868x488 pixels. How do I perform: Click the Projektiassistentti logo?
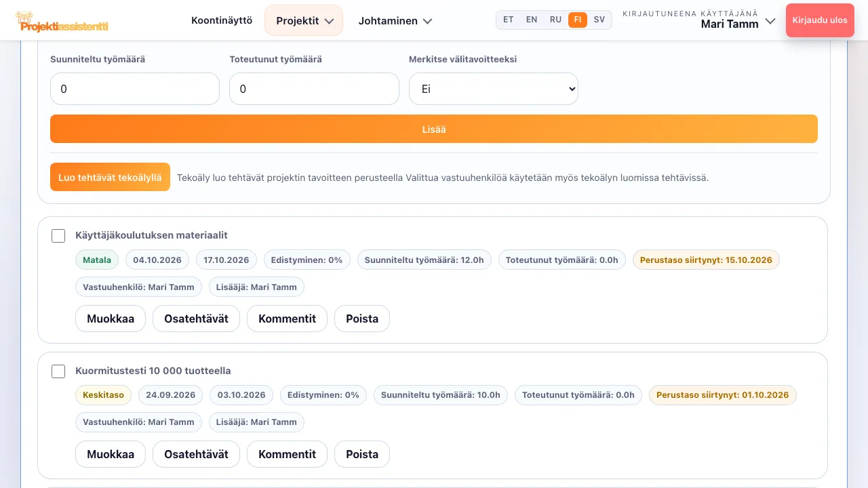coord(62,21)
